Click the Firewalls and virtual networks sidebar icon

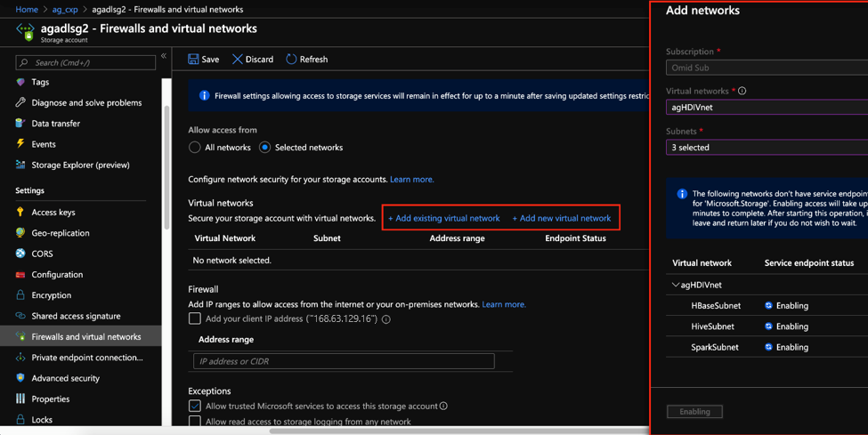click(20, 336)
